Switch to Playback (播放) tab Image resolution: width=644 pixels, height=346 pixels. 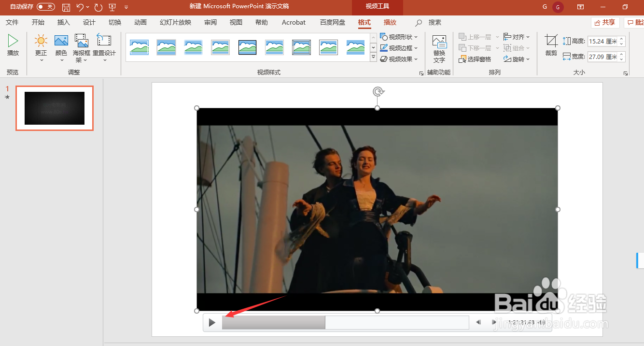[390, 22]
